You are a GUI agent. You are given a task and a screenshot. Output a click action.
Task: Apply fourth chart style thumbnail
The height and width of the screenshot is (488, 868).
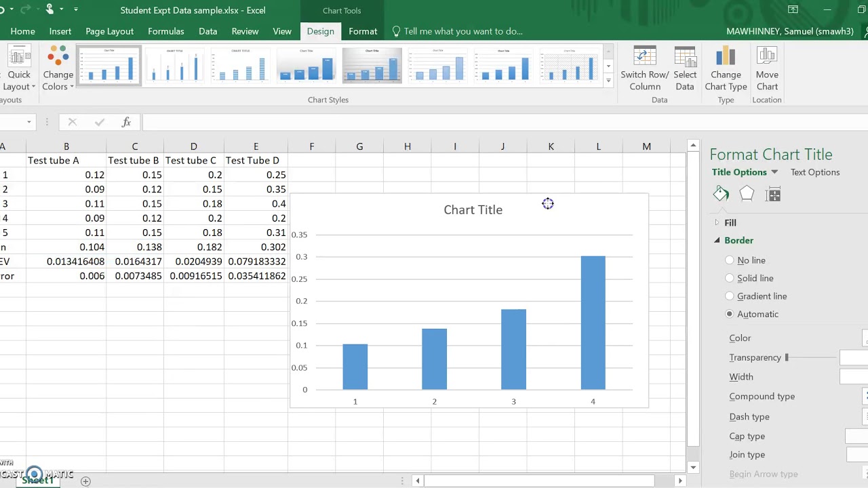click(x=306, y=65)
